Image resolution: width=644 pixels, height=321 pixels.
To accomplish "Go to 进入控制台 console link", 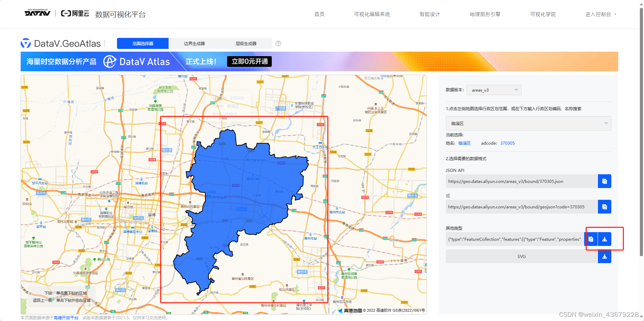I will [601, 14].
